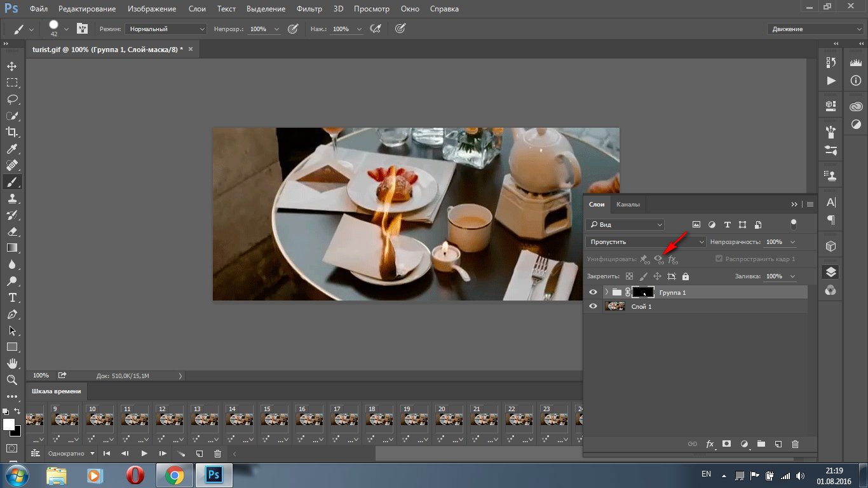Open the Однократно loop options

point(71,453)
